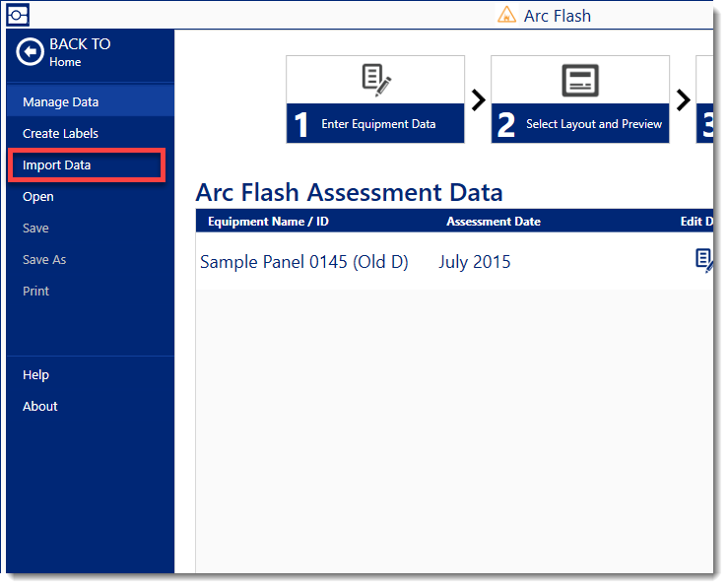Image resolution: width=728 pixels, height=588 pixels.
Task: Click Save in the sidebar menu
Action: (x=35, y=228)
